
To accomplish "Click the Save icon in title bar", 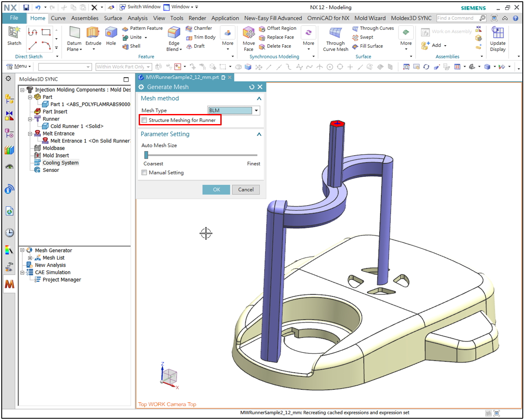I will coord(26,7).
